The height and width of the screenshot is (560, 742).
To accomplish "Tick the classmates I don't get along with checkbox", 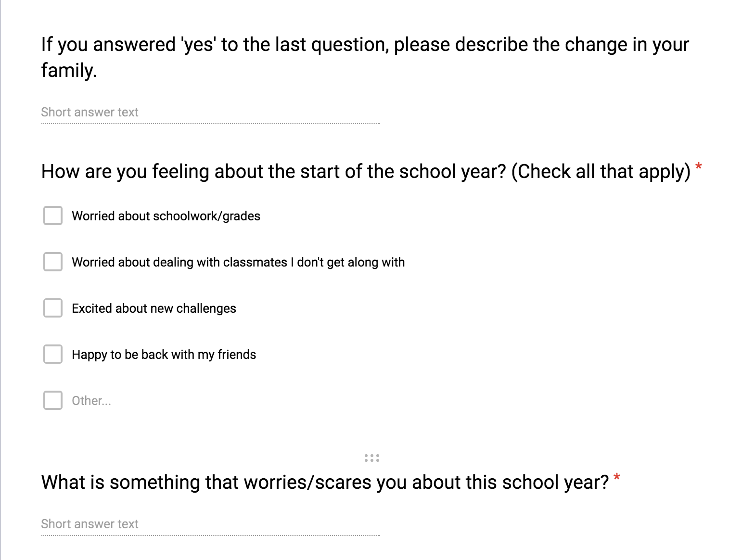I will pyautogui.click(x=53, y=262).
